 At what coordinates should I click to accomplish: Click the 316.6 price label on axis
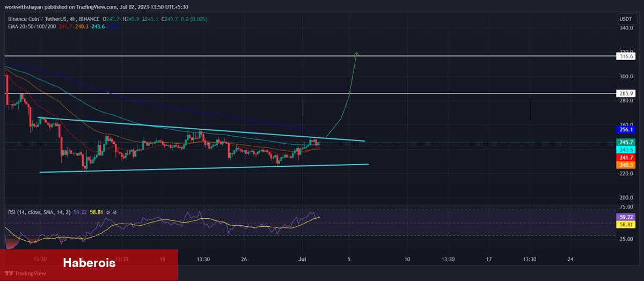(x=626, y=56)
